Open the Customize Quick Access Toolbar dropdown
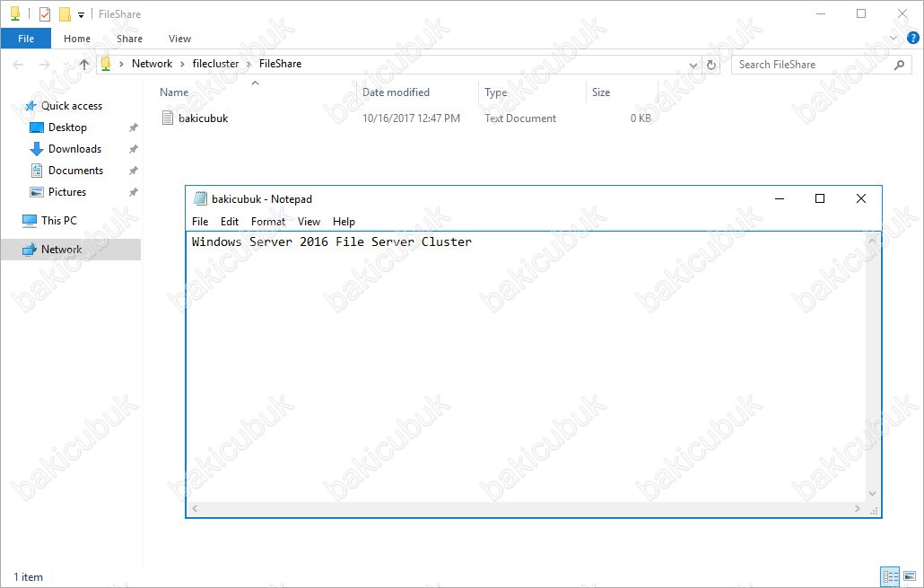The height and width of the screenshot is (588, 924). [x=82, y=14]
